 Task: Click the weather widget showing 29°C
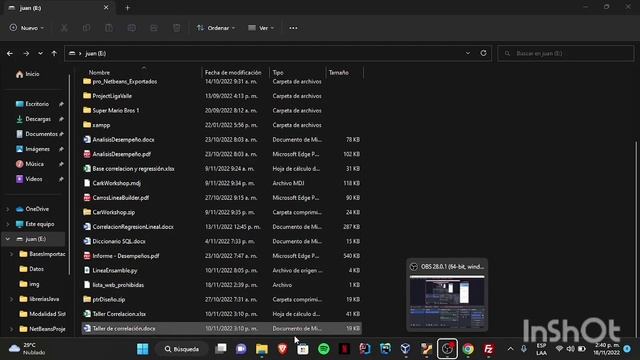point(27,349)
